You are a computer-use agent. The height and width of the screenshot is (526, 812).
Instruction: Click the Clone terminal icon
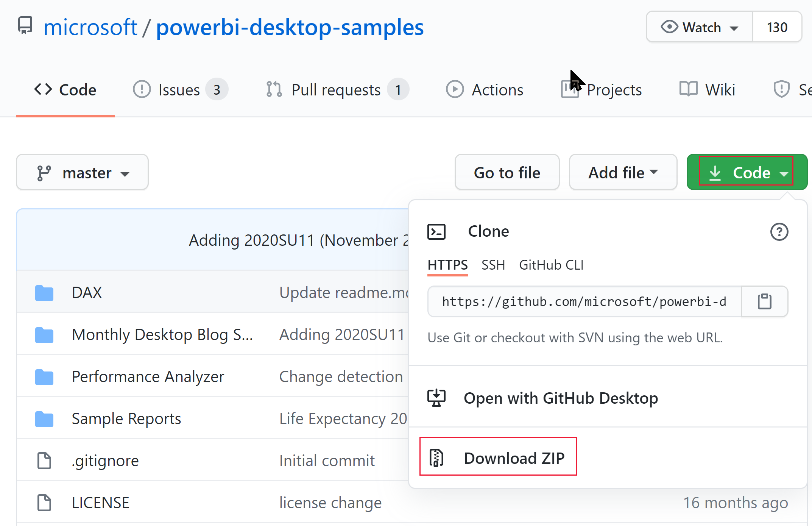click(x=437, y=232)
